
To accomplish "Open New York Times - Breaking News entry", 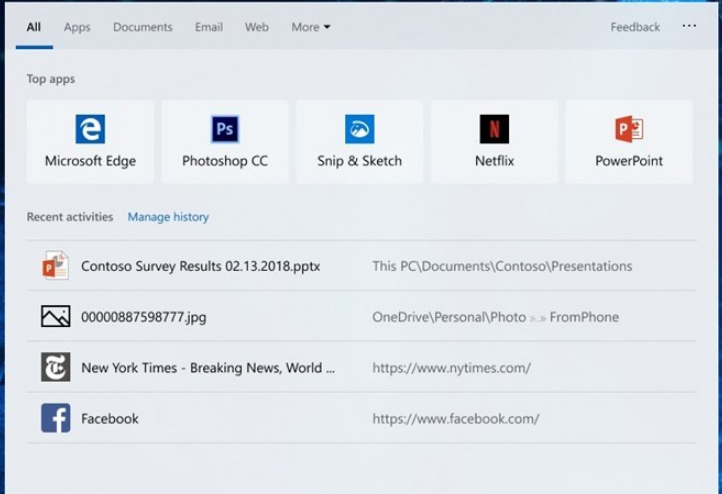I will tap(208, 368).
